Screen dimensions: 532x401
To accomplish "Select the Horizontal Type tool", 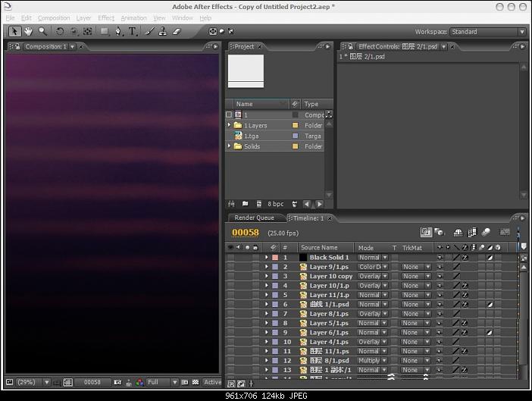I will [x=133, y=32].
